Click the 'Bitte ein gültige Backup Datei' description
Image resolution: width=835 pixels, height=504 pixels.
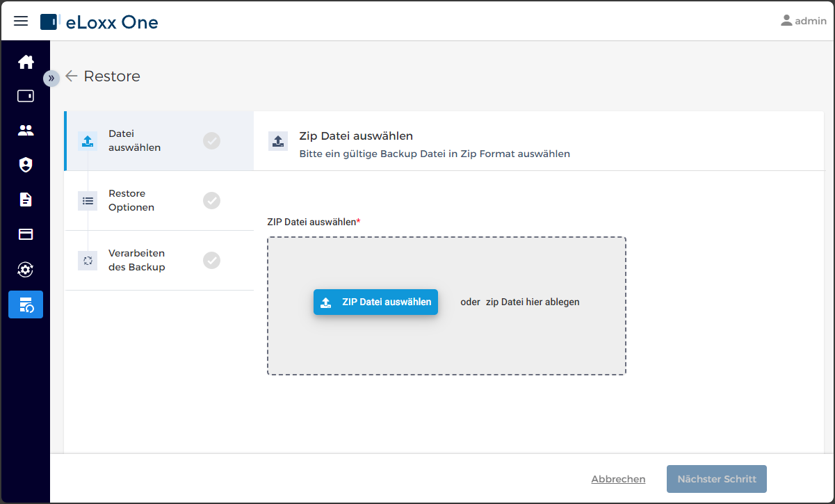pyautogui.click(x=435, y=154)
